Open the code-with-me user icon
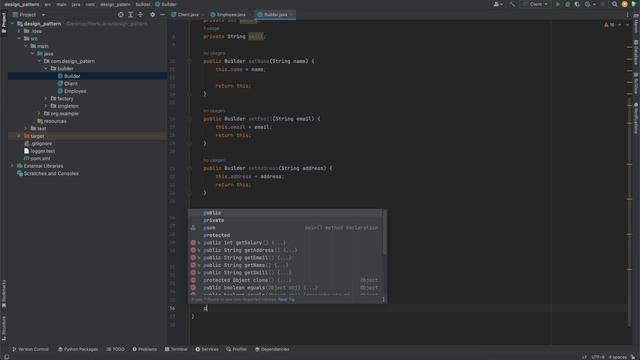The width and height of the screenshot is (640, 360). click(498, 4)
